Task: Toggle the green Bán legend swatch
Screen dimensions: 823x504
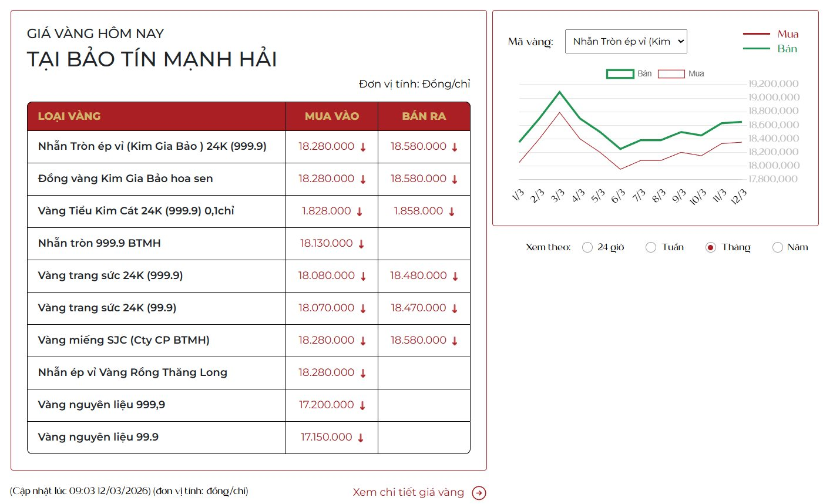Action: click(x=620, y=74)
